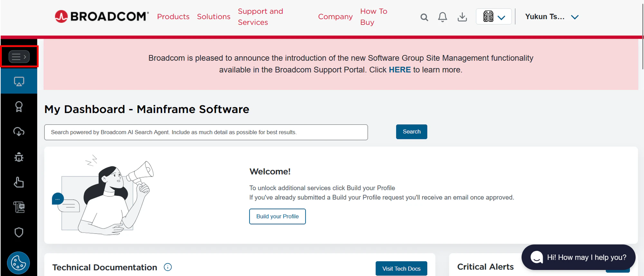The width and height of the screenshot is (644, 276).
Task: Click the Broadcom logo
Action: 102,16
